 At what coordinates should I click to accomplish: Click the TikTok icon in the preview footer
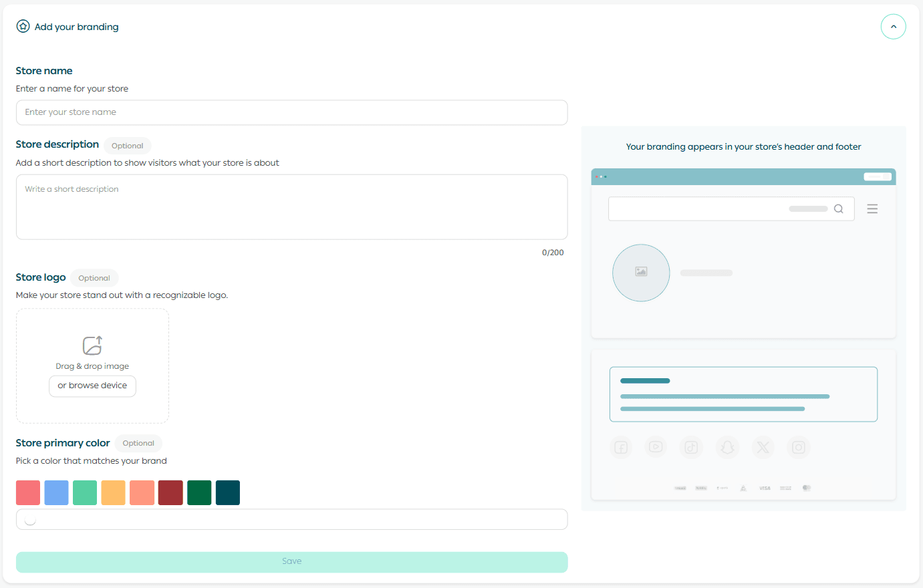(x=691, y=448)
